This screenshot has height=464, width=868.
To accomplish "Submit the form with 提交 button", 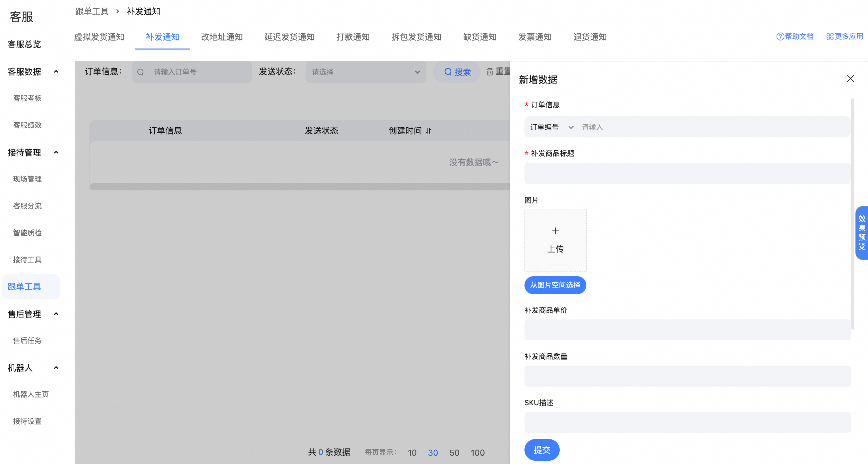I will click(542, 450).
